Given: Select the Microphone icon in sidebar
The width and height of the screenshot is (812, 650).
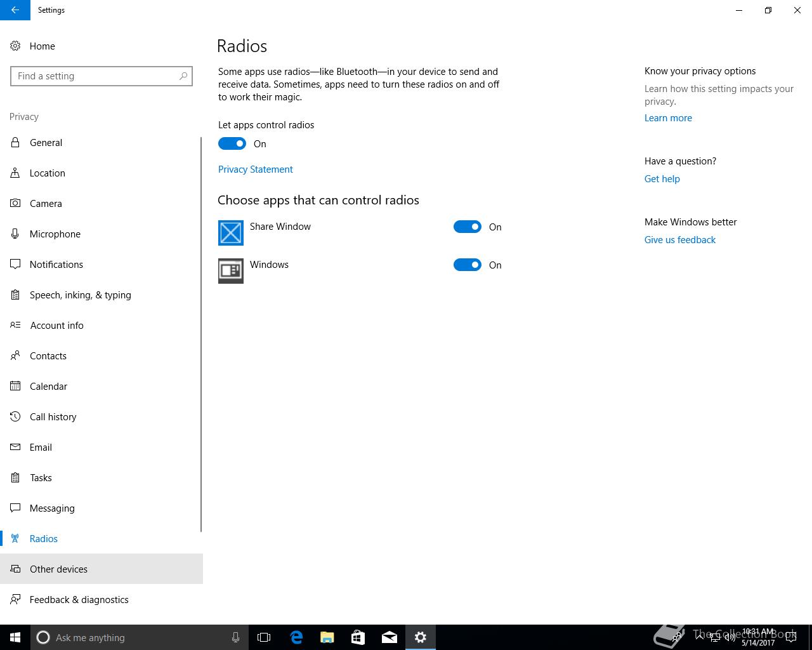Looking at the screenshot, I should 15,234.
